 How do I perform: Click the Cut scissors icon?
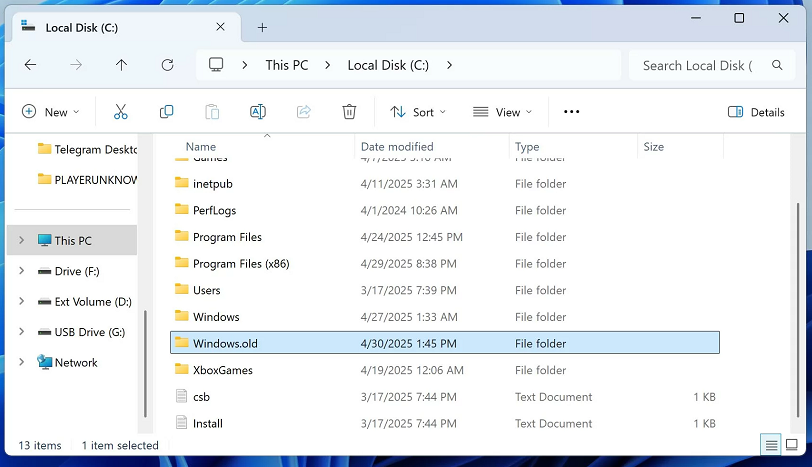click(121, 112)
